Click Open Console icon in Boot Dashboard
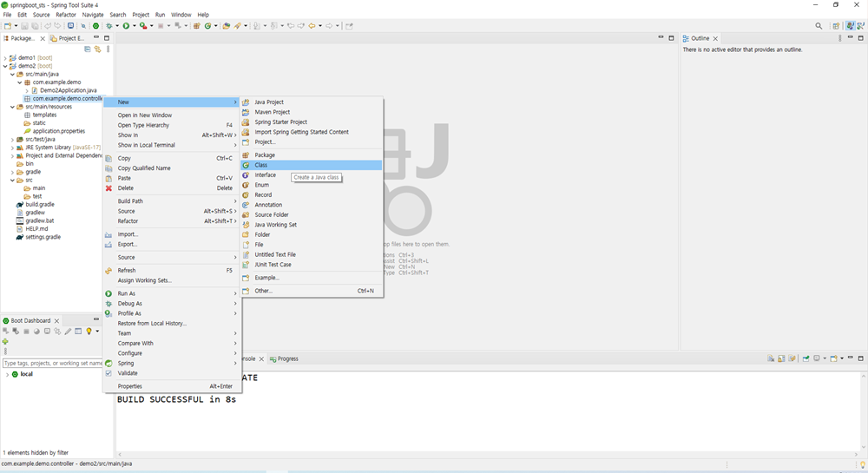The width and height of the screenshot is (868, 473). pos(47,332)
